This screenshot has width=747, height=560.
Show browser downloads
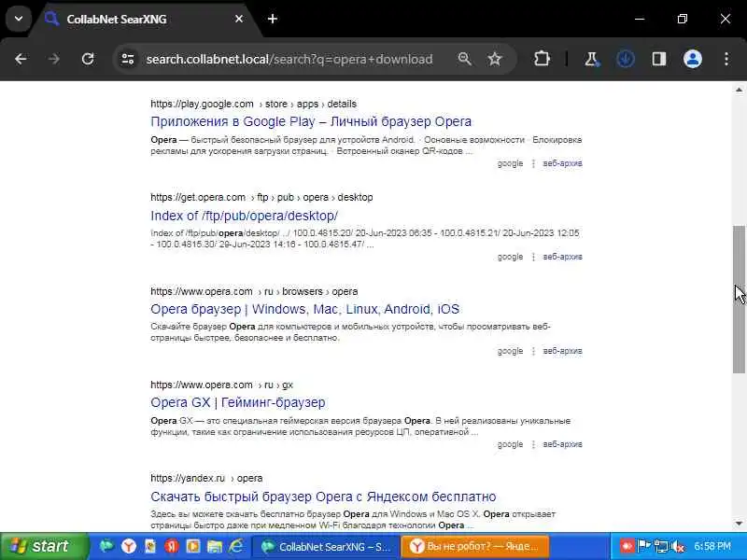625,59
